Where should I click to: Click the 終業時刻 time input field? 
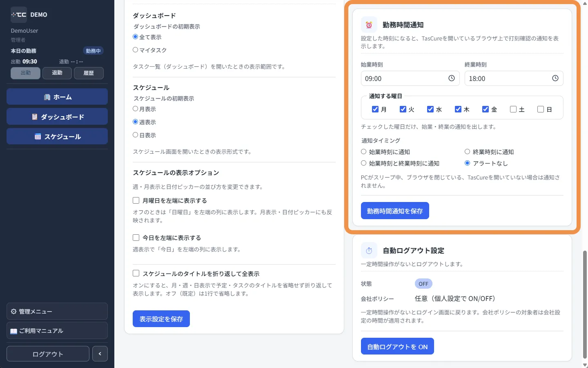[514, 78]
